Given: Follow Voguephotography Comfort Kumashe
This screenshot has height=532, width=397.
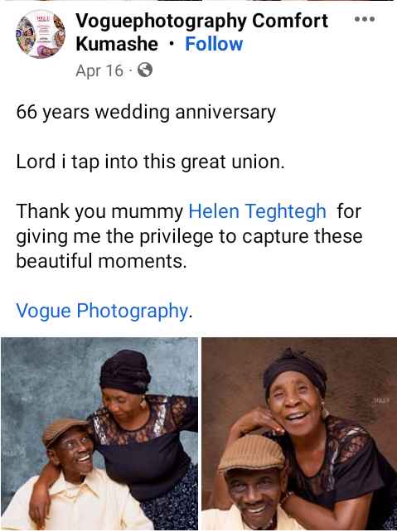Looking at the screenshot, I should click(214, 44).
